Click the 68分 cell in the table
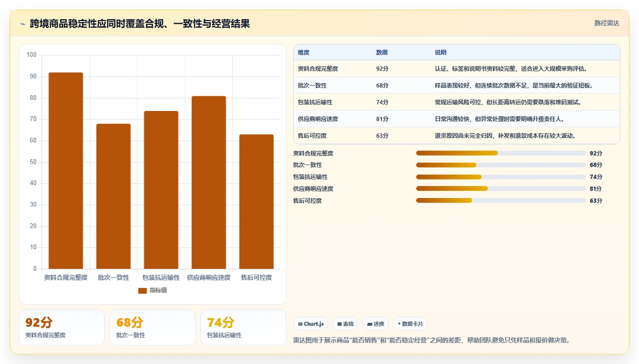 (x=382, y=86)
